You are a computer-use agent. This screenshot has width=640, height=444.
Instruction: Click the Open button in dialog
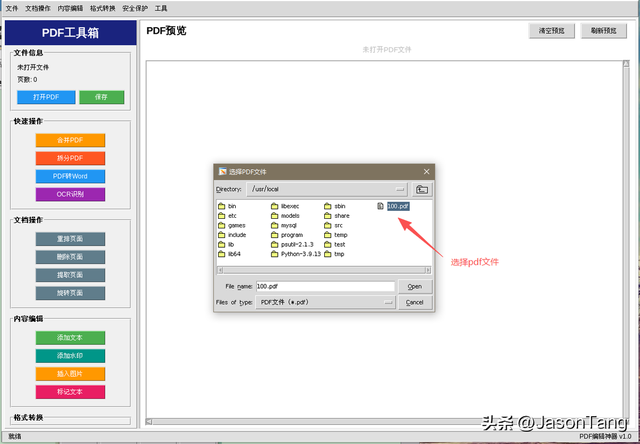pos(415,286)
